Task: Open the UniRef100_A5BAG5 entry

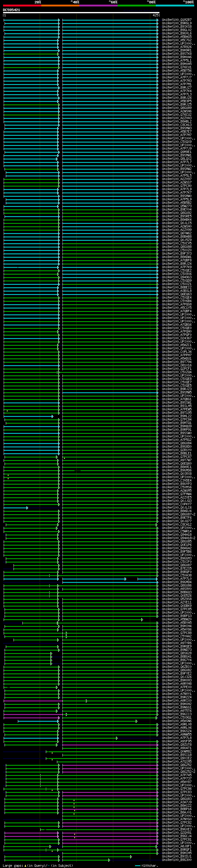Action: [x=177, y=37]
